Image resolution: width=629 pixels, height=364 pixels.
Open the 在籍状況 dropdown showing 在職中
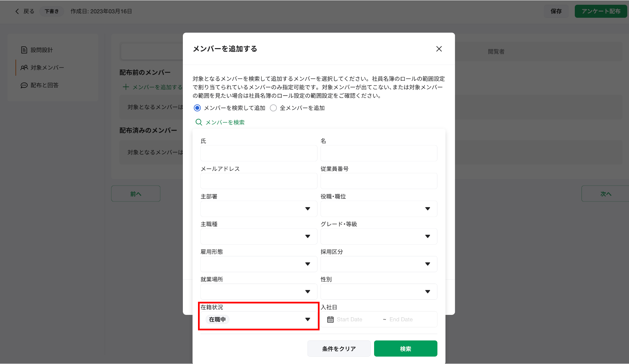pos(259,319)
